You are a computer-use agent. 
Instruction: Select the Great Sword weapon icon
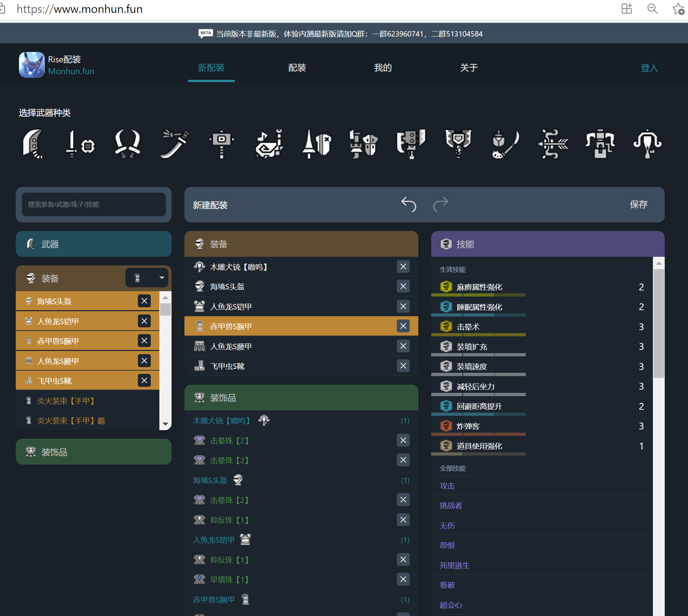coord(33,144)
